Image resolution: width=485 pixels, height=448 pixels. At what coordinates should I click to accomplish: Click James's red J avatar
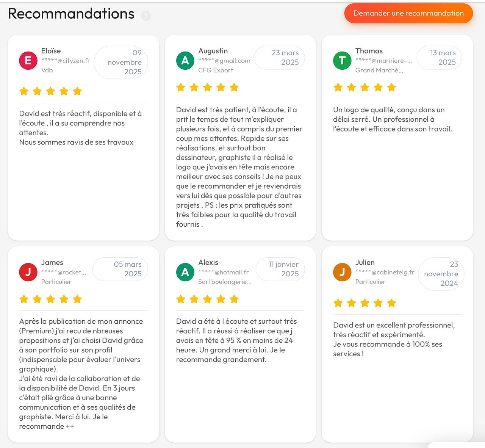coord(28,272)
